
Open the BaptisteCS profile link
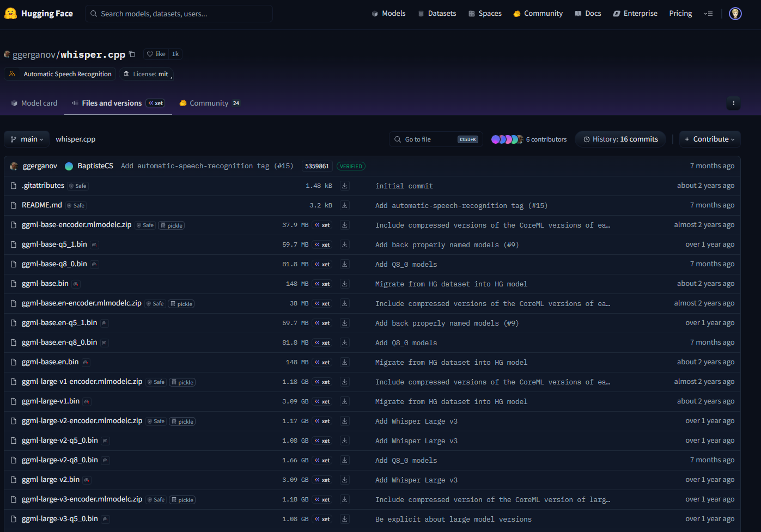(x=95, y=166)
